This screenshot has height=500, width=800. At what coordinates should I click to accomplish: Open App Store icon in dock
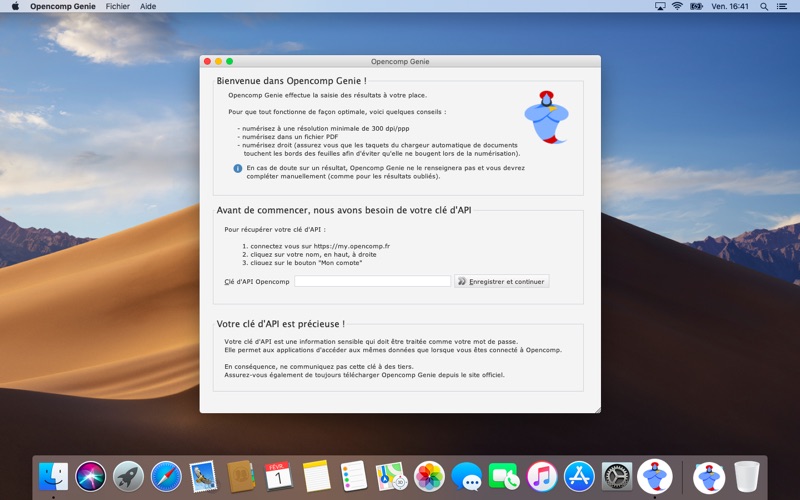[579, 477]
